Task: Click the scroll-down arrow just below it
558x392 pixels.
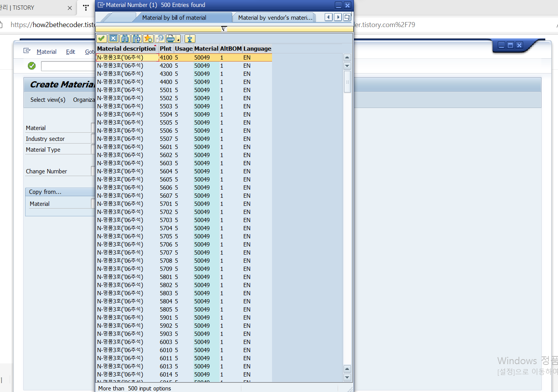Action: coord(347,66)
